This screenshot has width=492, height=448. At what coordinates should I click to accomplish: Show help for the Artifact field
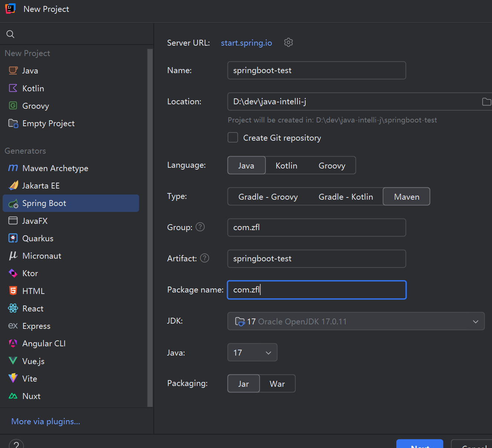tap(205, 258)
